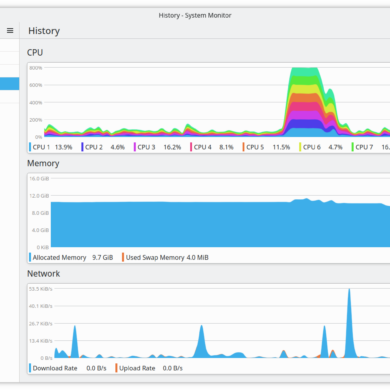Click the Upload Rate legend label
Viewport: 390px width, 390px height.
pyautogui.click(x=137, y=368)
